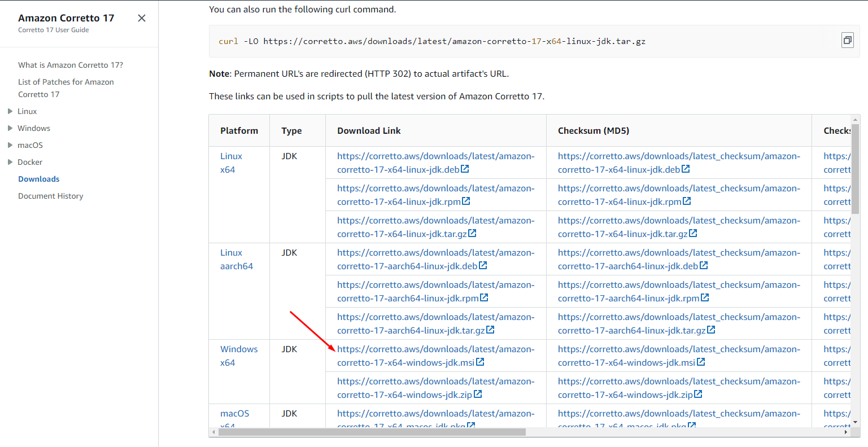Download amazon-corretto-17-x64-linux-jdk.rpm link
This screenshot has width=868, height=447.
tap(436, 195)
